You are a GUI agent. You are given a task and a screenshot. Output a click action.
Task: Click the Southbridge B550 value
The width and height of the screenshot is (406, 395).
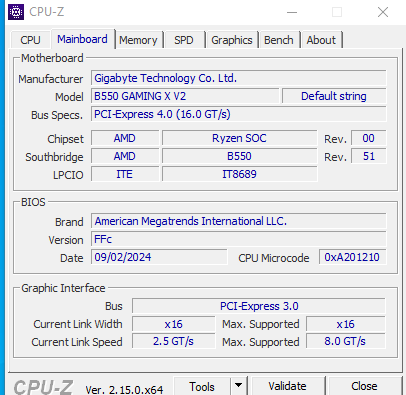click(239, 156)
